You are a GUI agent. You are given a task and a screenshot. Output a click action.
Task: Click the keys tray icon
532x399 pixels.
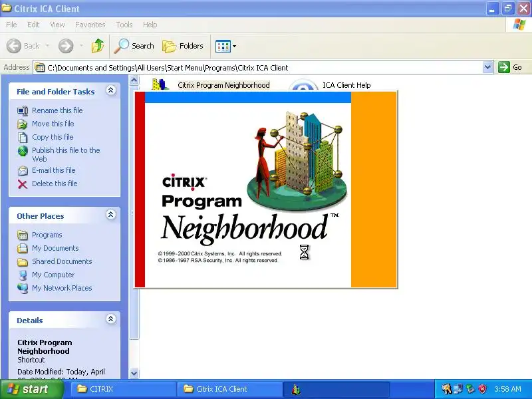[x=446, y=389]
